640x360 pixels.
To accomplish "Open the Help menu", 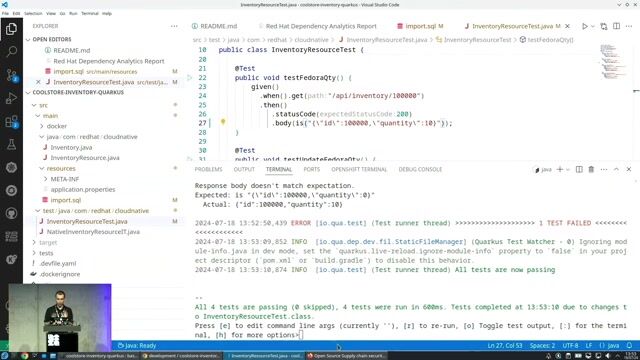I will (x=107, y=13).
